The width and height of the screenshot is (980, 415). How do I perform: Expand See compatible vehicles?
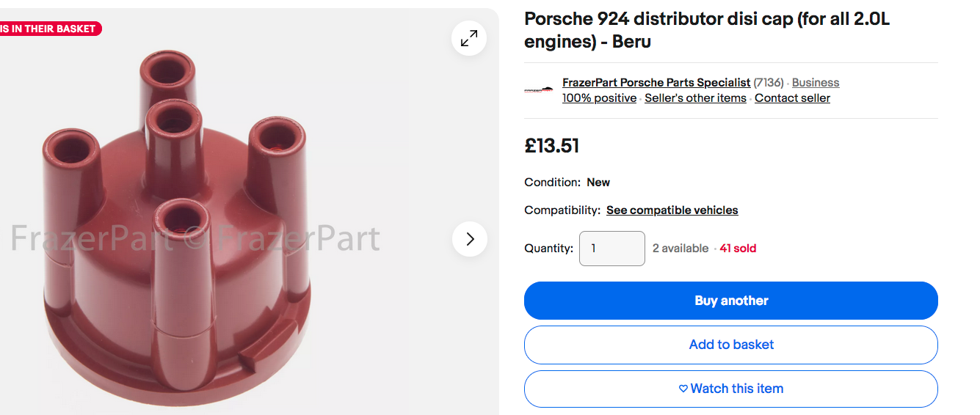pos(672,210)
